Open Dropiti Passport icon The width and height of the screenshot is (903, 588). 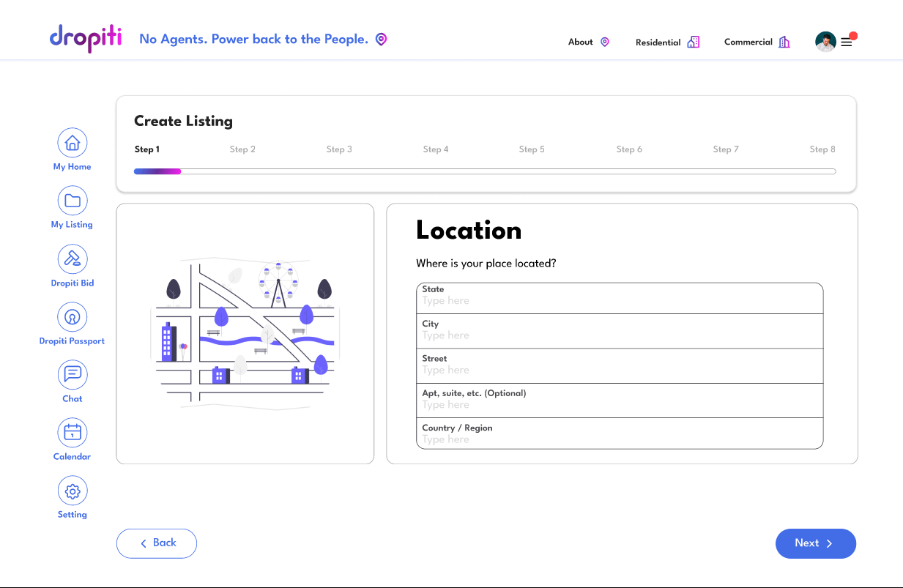[x=72, y=316]
